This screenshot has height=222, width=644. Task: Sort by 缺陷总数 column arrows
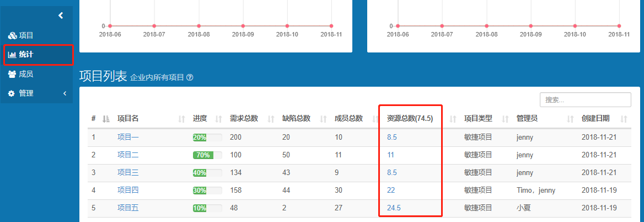(x=323, y=119)
